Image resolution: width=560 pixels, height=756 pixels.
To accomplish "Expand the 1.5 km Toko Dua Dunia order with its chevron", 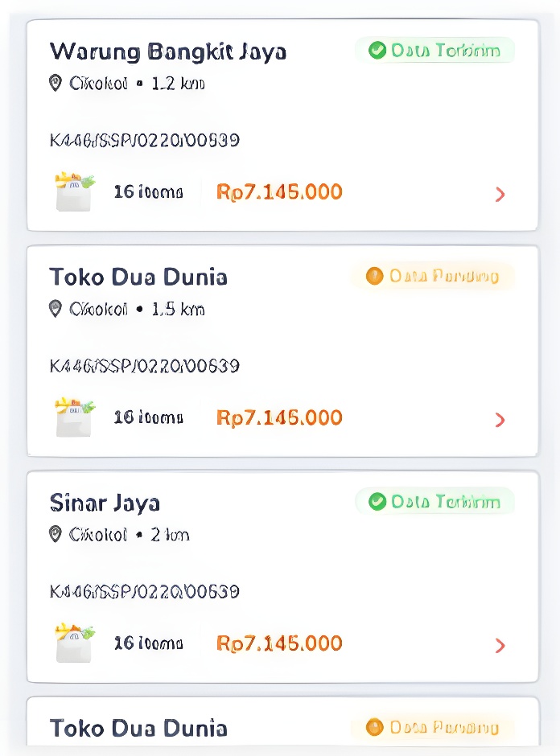I will [500, 420].
